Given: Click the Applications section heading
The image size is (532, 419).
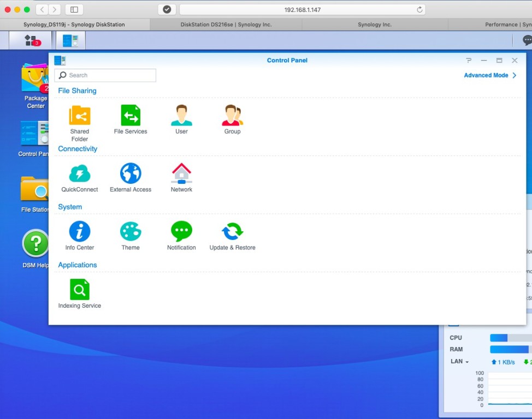Looking at the screenshot, I should coord(78,265).
